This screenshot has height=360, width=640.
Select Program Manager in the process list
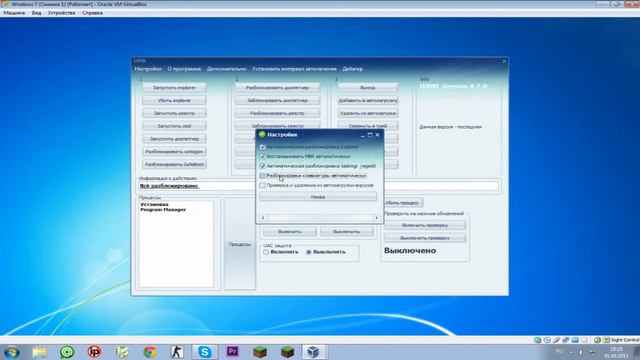[x=163, y=209]
